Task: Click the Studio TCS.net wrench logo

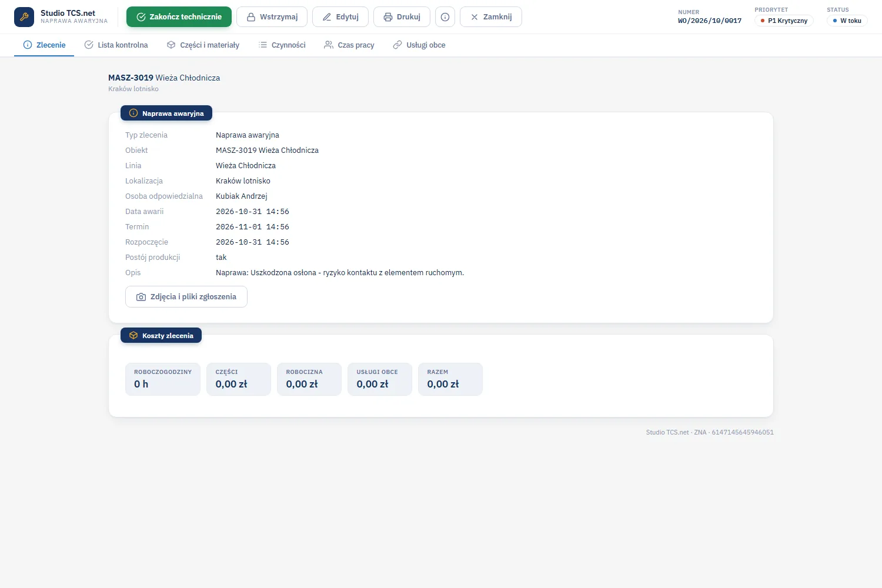Action: click(24, 17)
